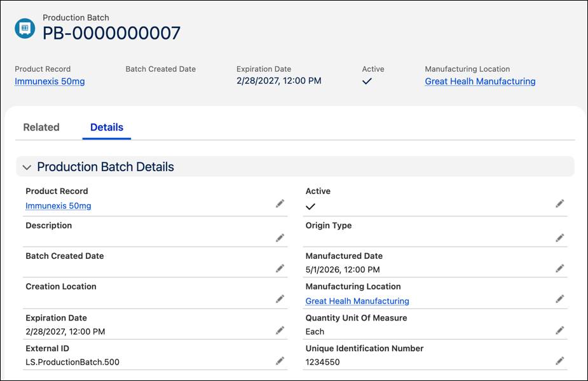Screen dimensions: 588x381
Task: Click the Origin Type field label
Action: (329, 225)
